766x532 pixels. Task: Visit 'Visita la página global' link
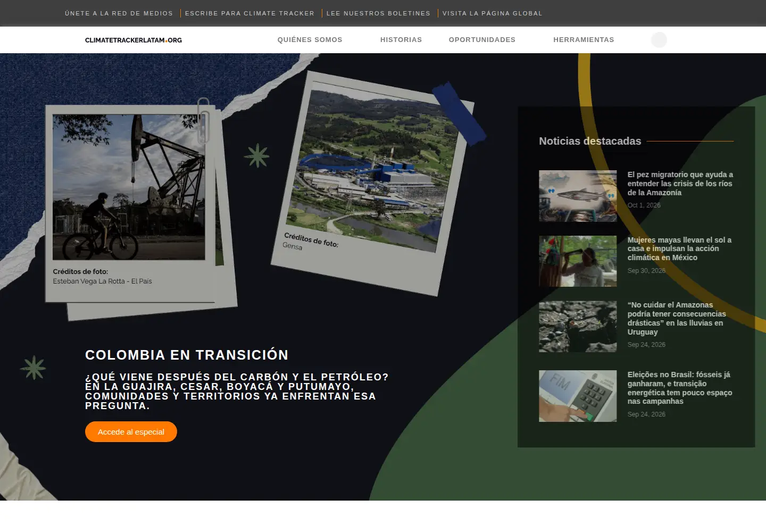493,13
